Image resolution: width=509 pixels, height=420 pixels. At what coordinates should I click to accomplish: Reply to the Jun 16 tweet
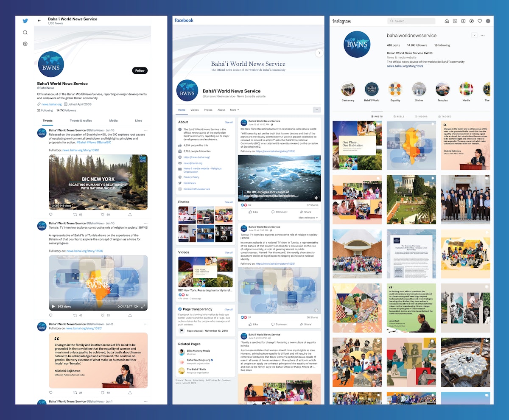tap(51, 214)
